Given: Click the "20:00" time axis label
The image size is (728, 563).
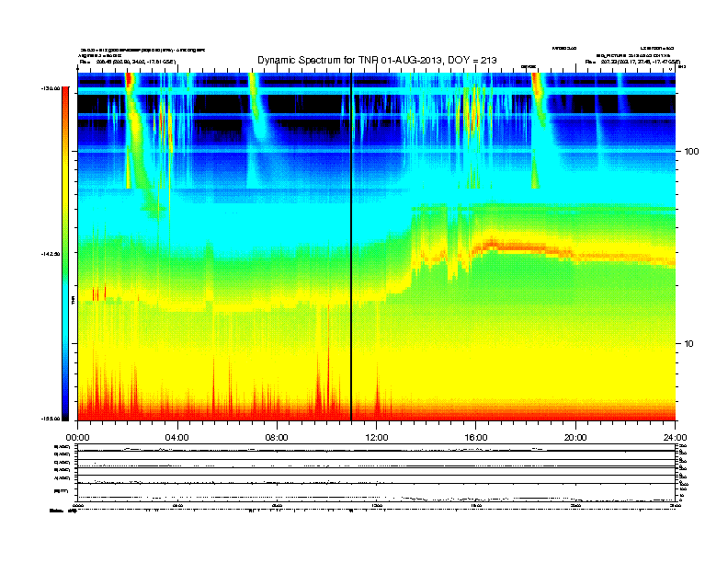Looking at the screenshot, I should click(x=575, y=438).
